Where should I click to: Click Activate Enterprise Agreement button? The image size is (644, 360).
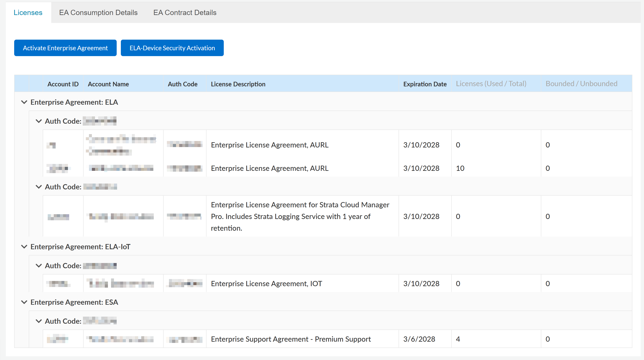point(65,48)
